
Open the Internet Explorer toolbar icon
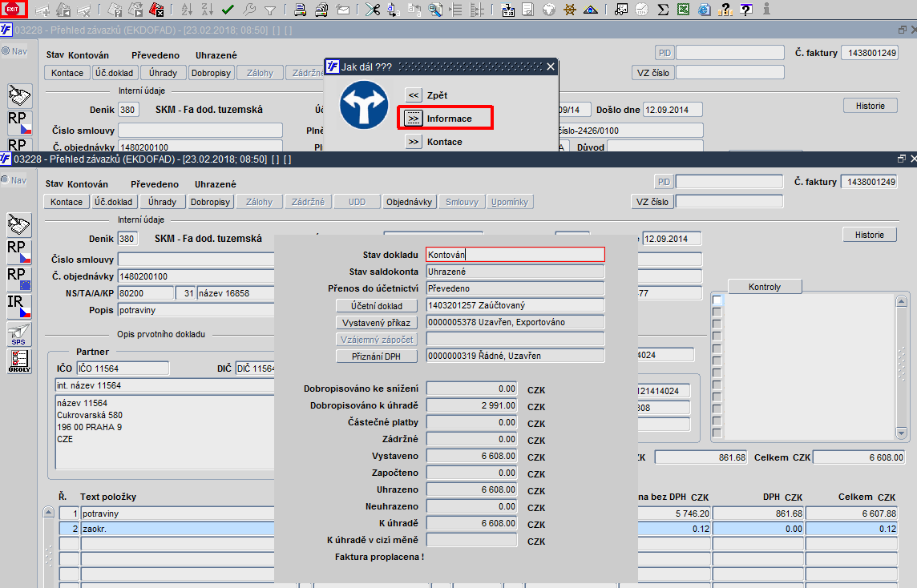(x=704, y=9)
